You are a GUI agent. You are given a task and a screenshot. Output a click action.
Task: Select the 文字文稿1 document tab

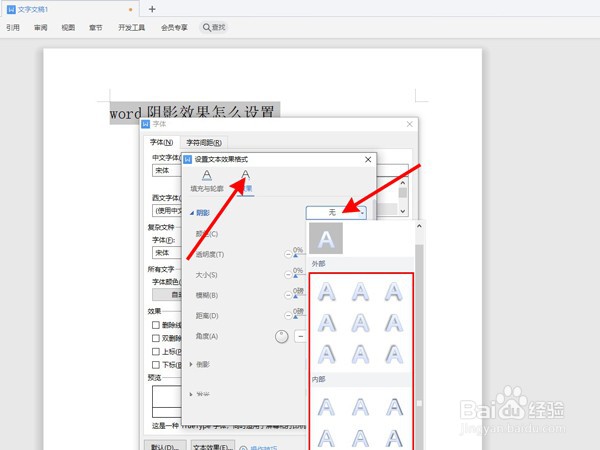point(70,9)
